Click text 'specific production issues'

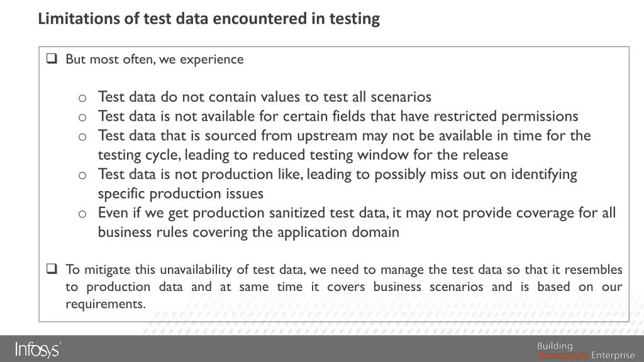(180, 194)
